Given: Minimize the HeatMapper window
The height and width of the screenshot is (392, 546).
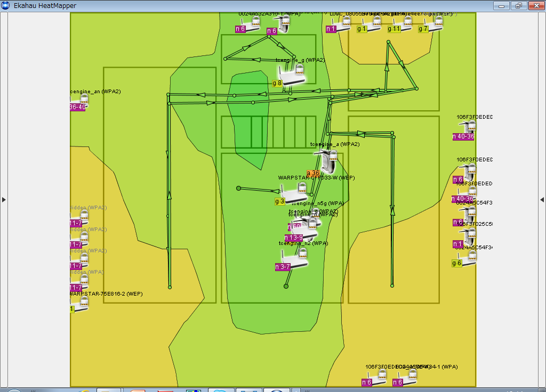Looking at the screenshot, I should [x=502, y=5].
